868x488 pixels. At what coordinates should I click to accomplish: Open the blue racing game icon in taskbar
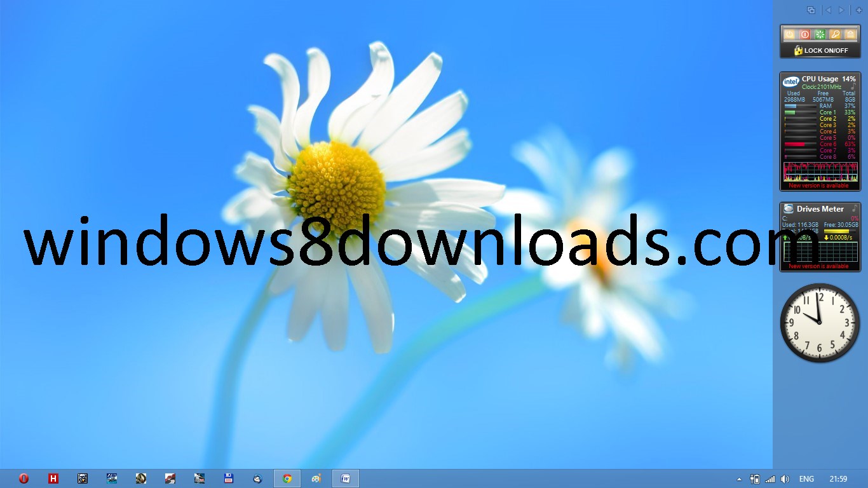(112, 478)
